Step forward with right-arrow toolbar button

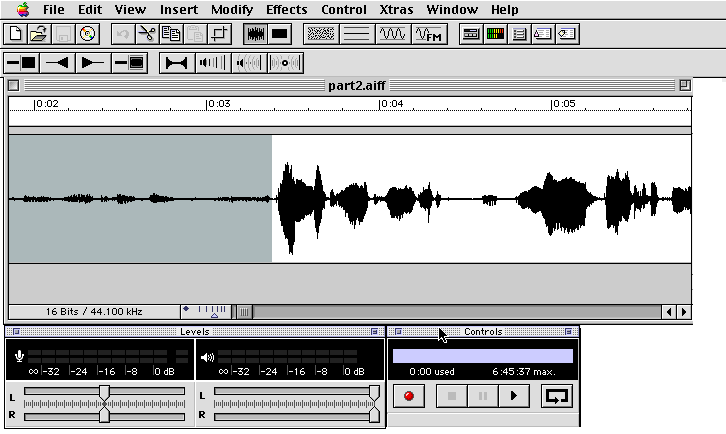(94, 63)
